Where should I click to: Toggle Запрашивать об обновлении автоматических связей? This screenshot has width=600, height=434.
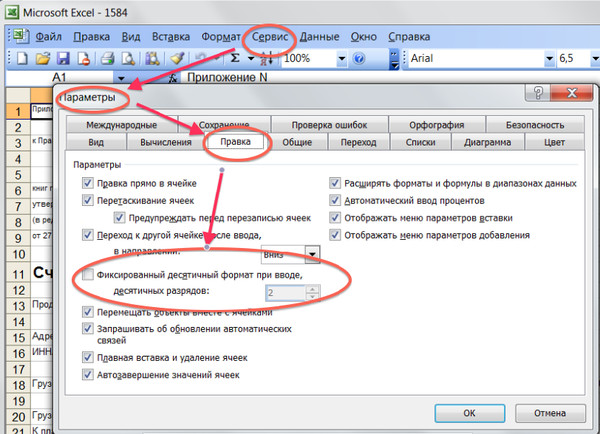pyautogui.click(x=88, y=329)
